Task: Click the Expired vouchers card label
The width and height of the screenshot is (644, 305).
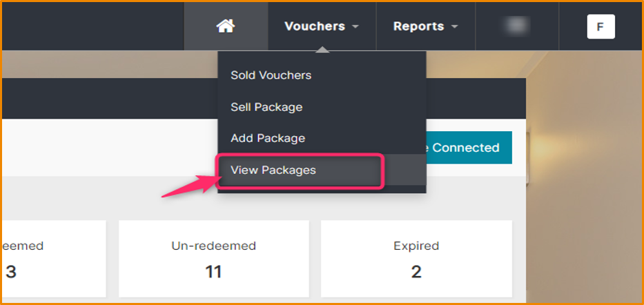Action: (416, 246)
